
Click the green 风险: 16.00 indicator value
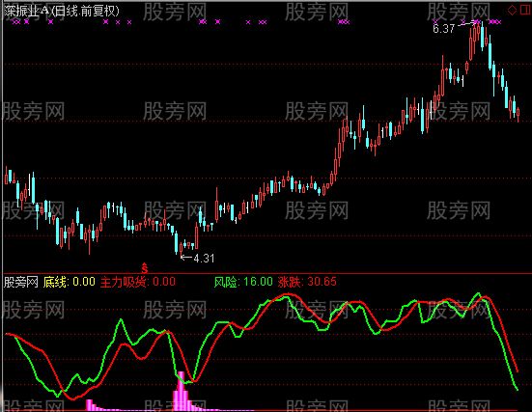(243, 282)
